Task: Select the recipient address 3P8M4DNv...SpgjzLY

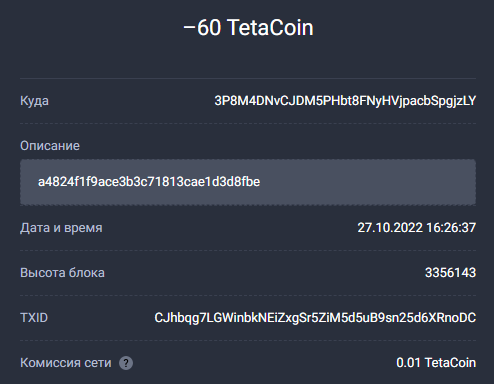Action: (x=345, y=101)
